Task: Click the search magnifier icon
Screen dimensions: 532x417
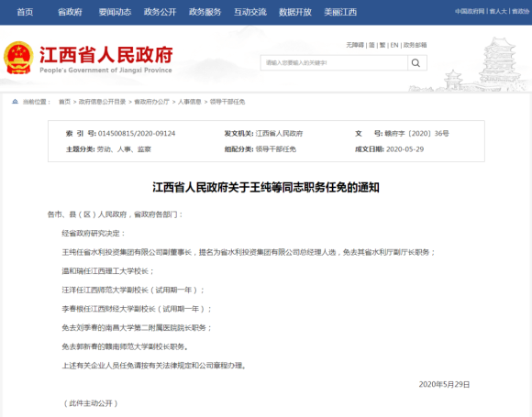Action: 416,62
